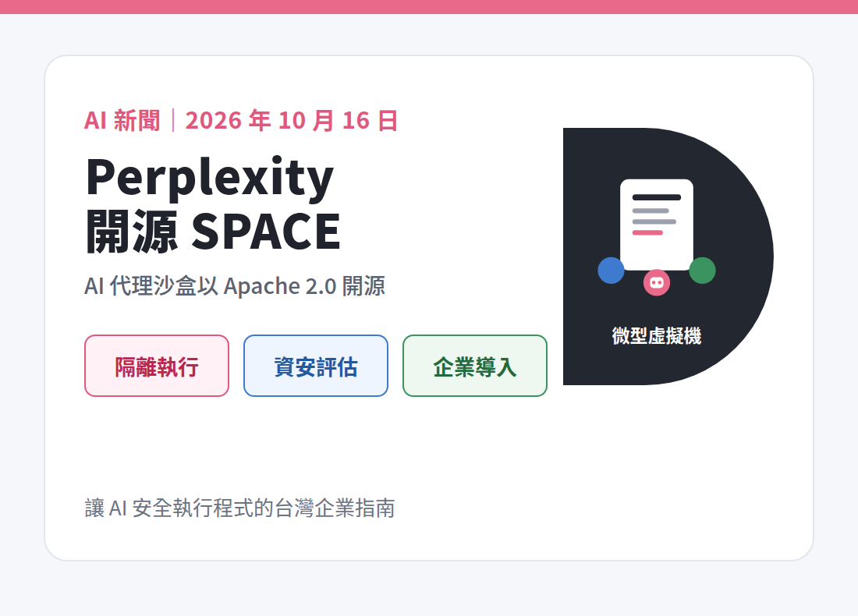
Task: Click the 微型虛擬機 label
Action: click(x=657, y=335)
